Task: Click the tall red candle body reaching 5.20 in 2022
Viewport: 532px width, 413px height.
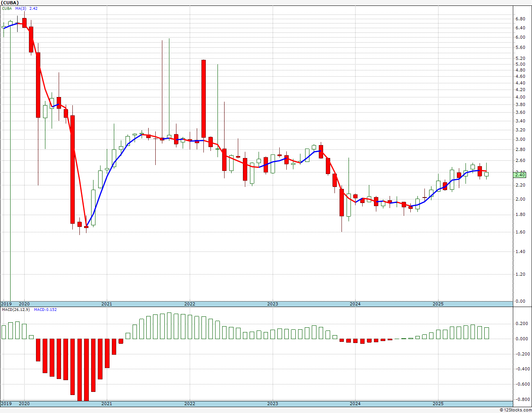Action: pyautogui.click(x=203, y=99)
